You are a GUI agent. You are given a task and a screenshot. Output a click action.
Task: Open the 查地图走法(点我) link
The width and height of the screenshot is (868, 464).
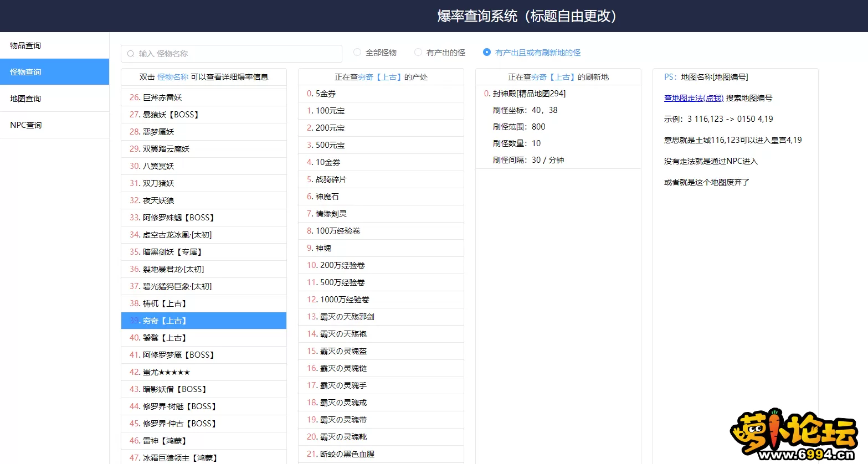point(694,98)
